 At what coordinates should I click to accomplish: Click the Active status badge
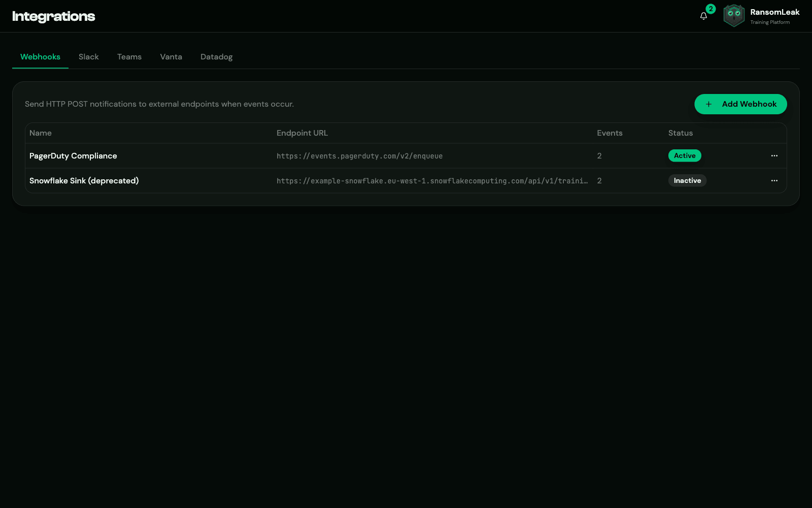click(x=685, y=156)
